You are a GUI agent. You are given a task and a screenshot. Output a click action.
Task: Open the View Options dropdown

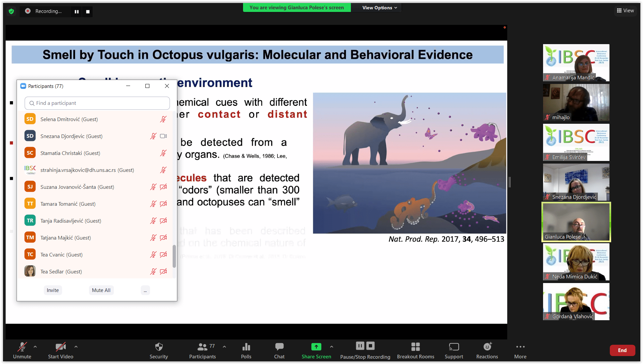(379, 8)
